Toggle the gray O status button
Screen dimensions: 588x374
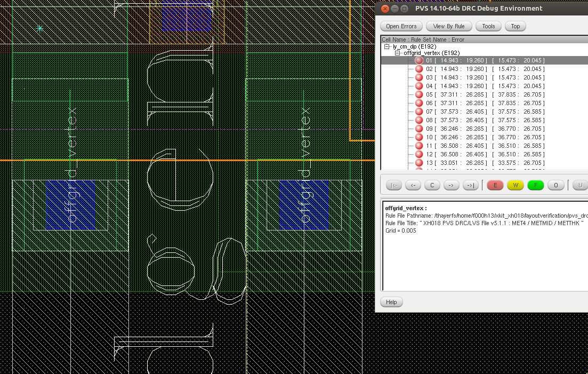pyautogui.click(x=556, y=185)
